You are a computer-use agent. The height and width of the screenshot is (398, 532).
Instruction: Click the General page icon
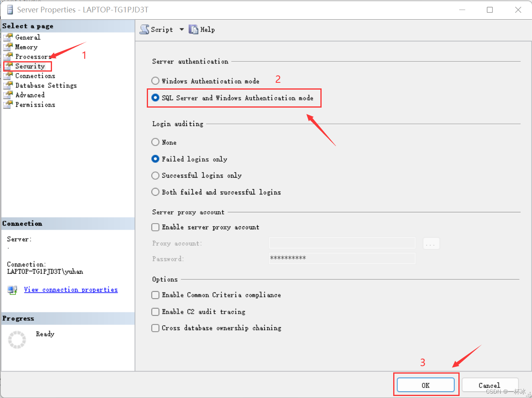[8, 37]
